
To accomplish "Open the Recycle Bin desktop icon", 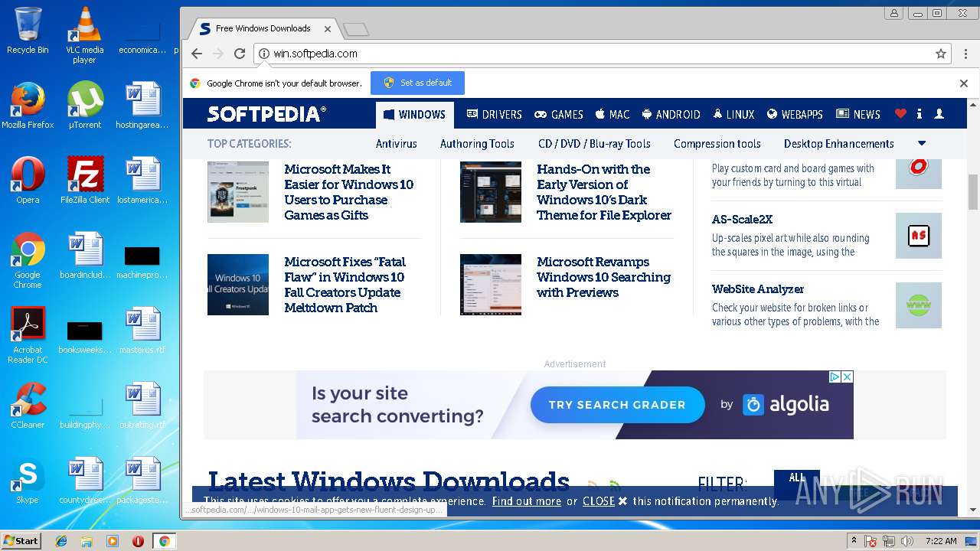I will point(28,31).
